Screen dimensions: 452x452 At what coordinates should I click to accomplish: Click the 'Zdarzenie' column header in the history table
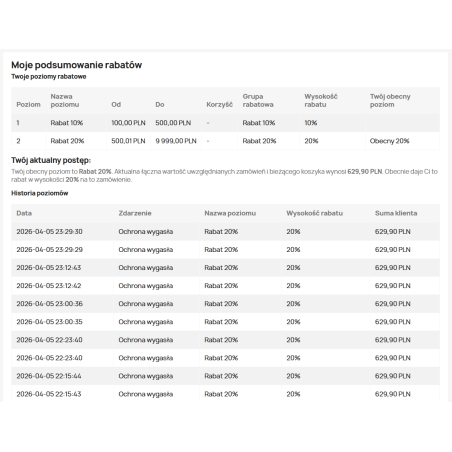pos(135,213)
